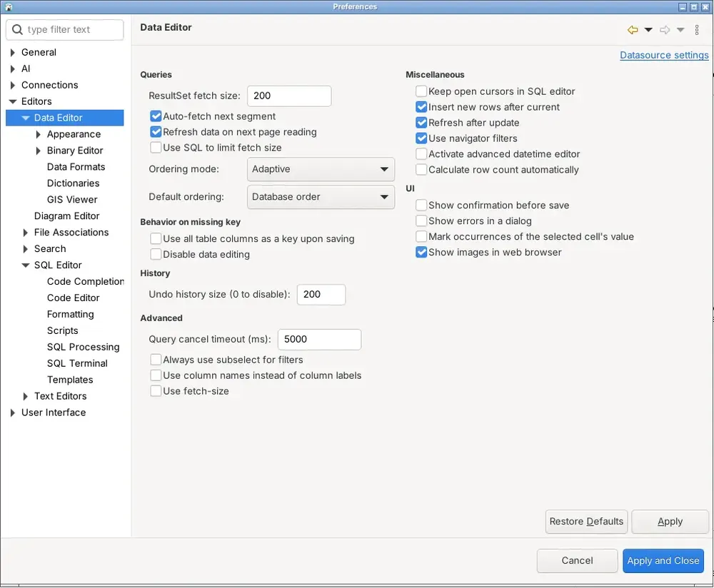Click the Query cancel timeout field
The width and height of the screenshot is (714, 588).
[x=319, y=340]
